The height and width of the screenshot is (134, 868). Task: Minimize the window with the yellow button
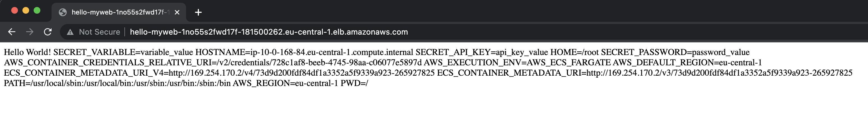click(x=25, y=10)
